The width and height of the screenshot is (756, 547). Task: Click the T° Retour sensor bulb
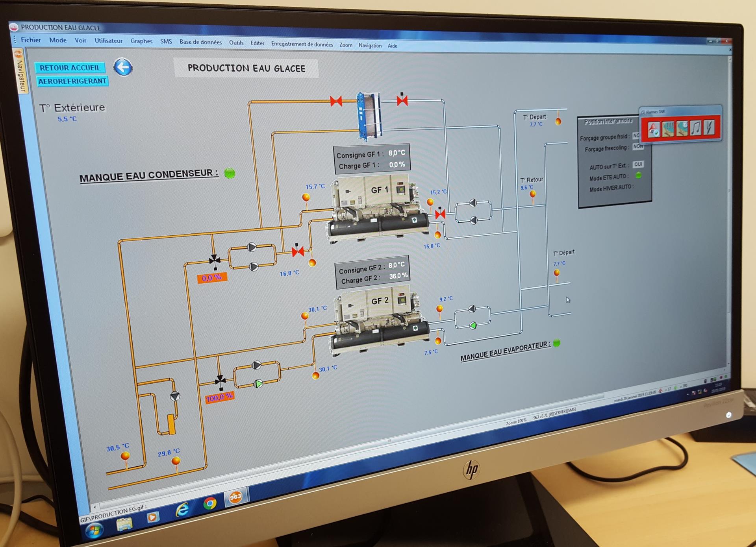pyautogui.click(x=533, y=194)
